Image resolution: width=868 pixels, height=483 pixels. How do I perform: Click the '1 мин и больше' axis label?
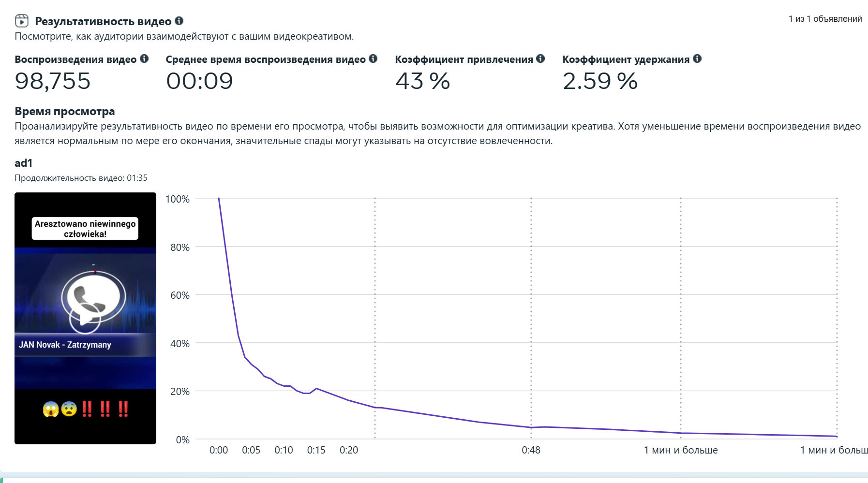pyautogui.click(x=681, y=450)
